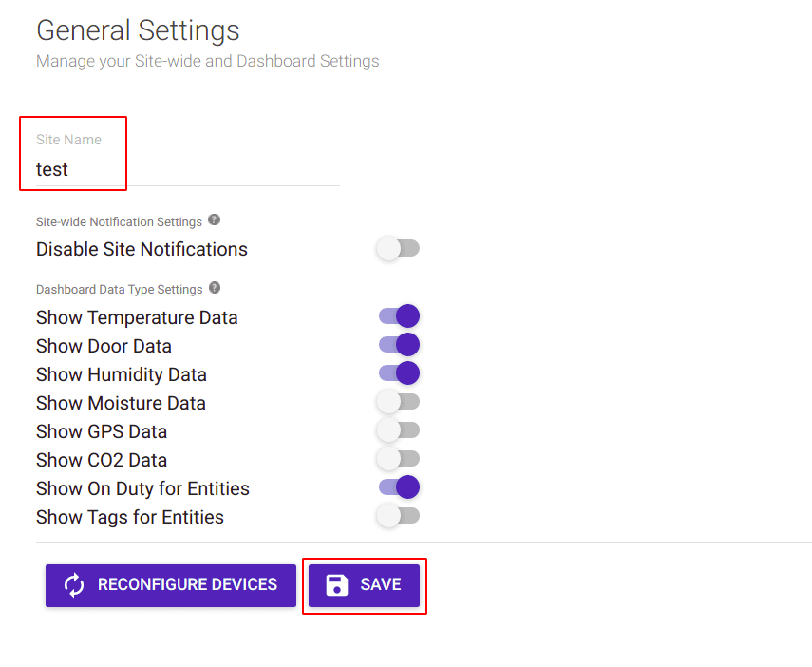Enable Show GPS Data toggle

coord(398,430)
